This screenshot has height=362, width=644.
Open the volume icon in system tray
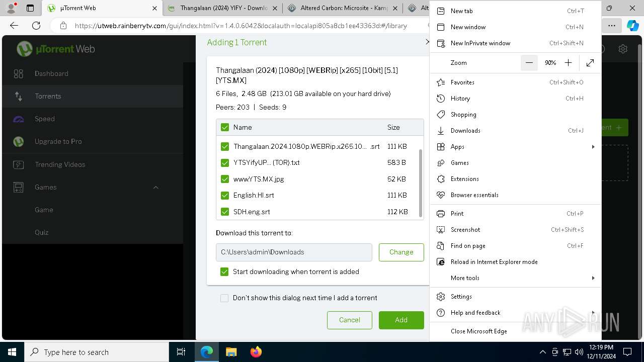coord(579,352)
